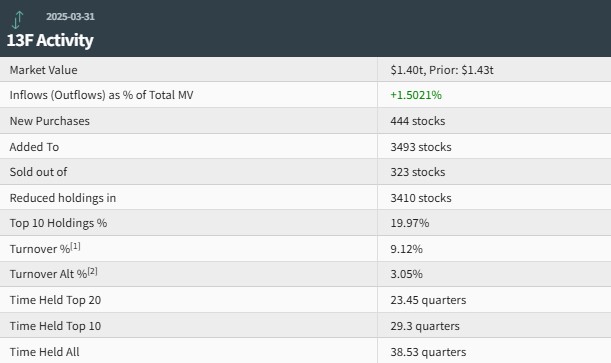Click the Sold out of label
The width and height of the screenshot is (611, 363).
coord(38,172)
